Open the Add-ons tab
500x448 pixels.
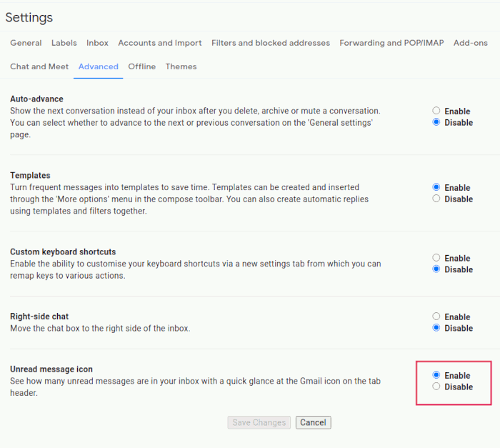click(x=471, y=43)
